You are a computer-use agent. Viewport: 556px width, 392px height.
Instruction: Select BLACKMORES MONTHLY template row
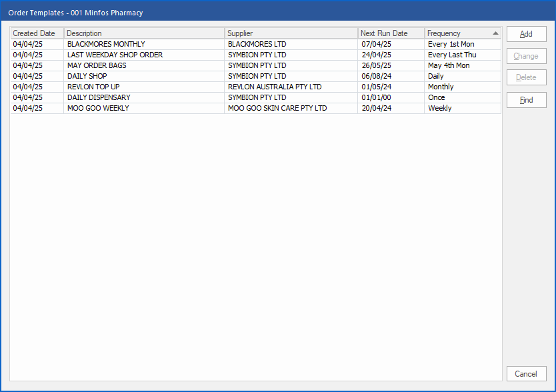click(x=255, y=44)
